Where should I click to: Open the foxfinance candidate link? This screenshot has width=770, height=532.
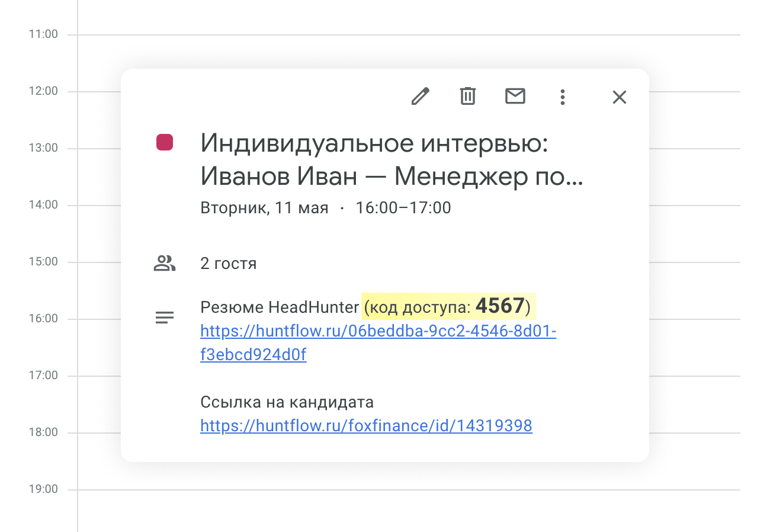pos(366,425)
